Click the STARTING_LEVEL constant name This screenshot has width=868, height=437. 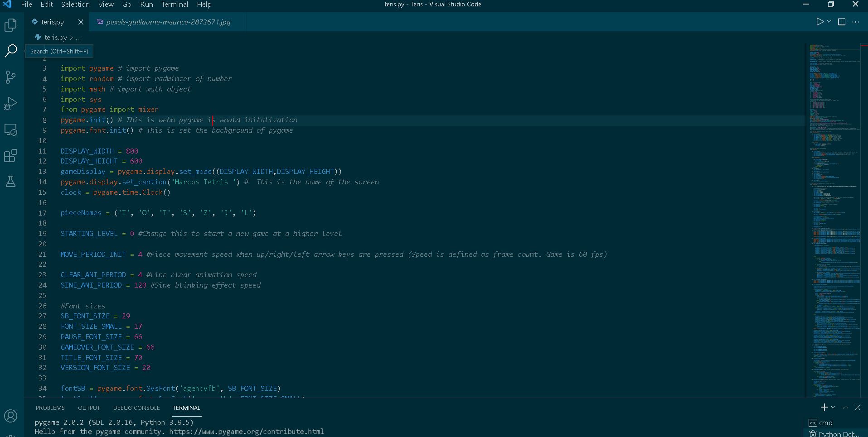[89, 234]
